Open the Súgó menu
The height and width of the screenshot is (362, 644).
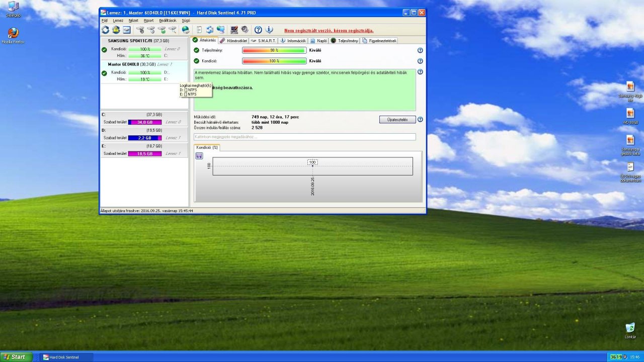[x=186, y=21]
